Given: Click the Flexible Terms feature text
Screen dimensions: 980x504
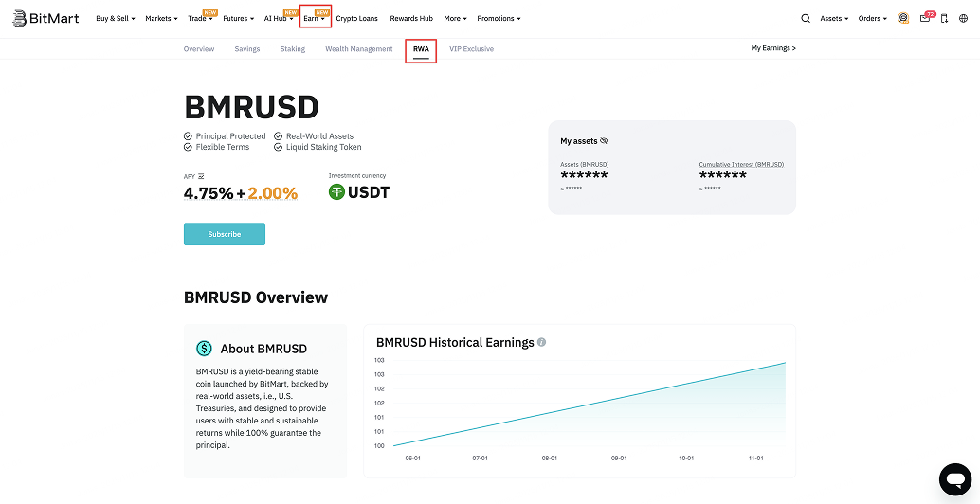Looking at the screenshot, I should point(223,148).
